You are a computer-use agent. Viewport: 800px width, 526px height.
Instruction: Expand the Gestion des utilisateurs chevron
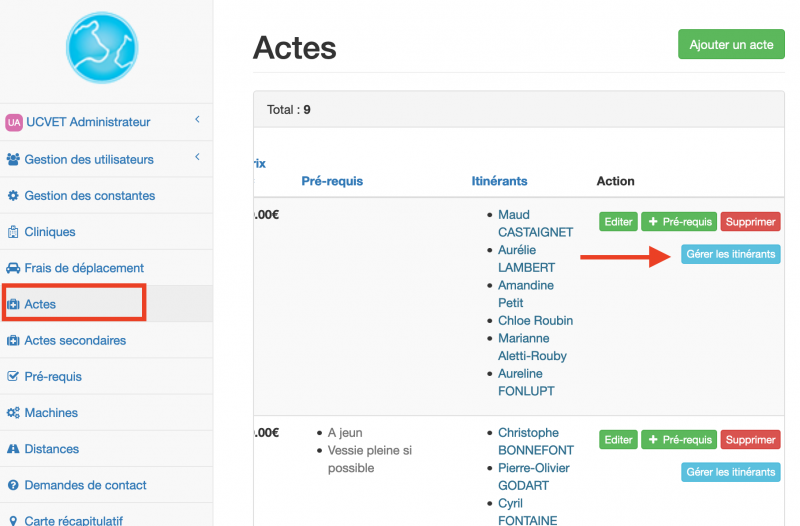197,158
